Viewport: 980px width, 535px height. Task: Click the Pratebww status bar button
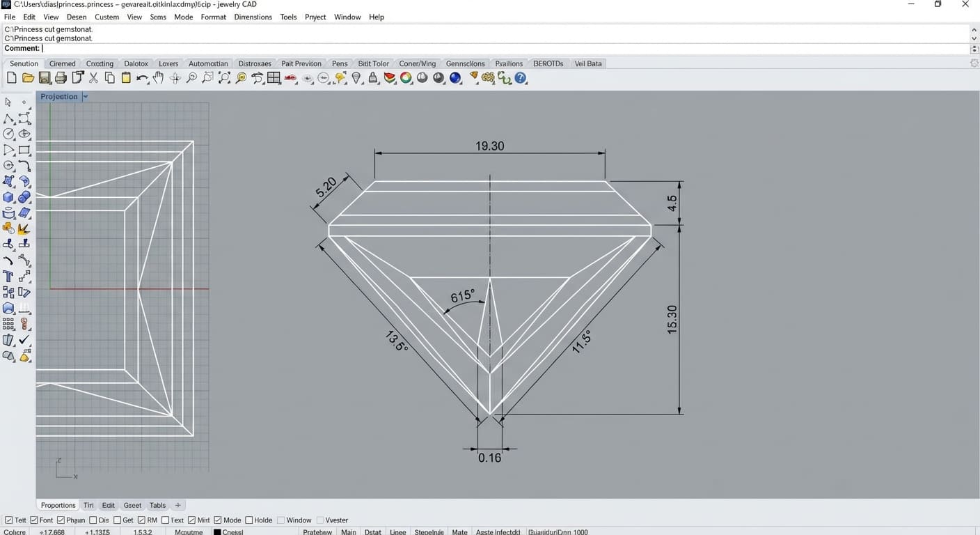click(x=317, y=532)
